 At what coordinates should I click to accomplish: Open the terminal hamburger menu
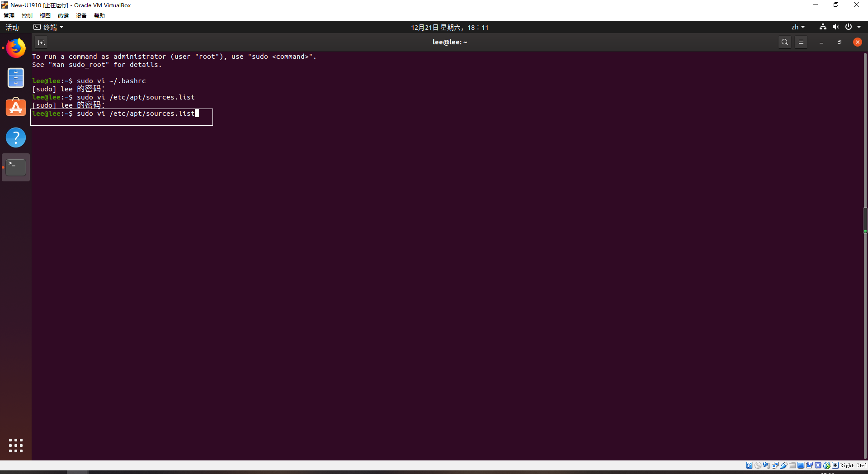(x=801, y=42)
